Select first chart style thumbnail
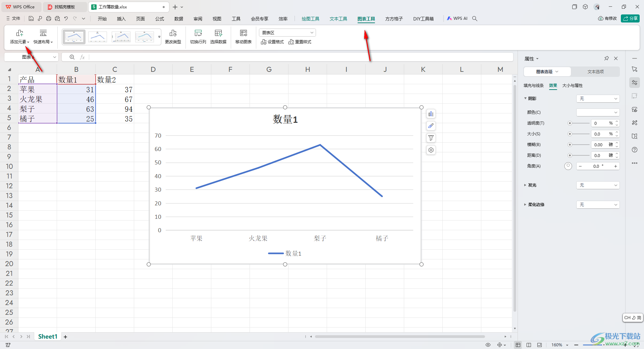 point(74,37)
